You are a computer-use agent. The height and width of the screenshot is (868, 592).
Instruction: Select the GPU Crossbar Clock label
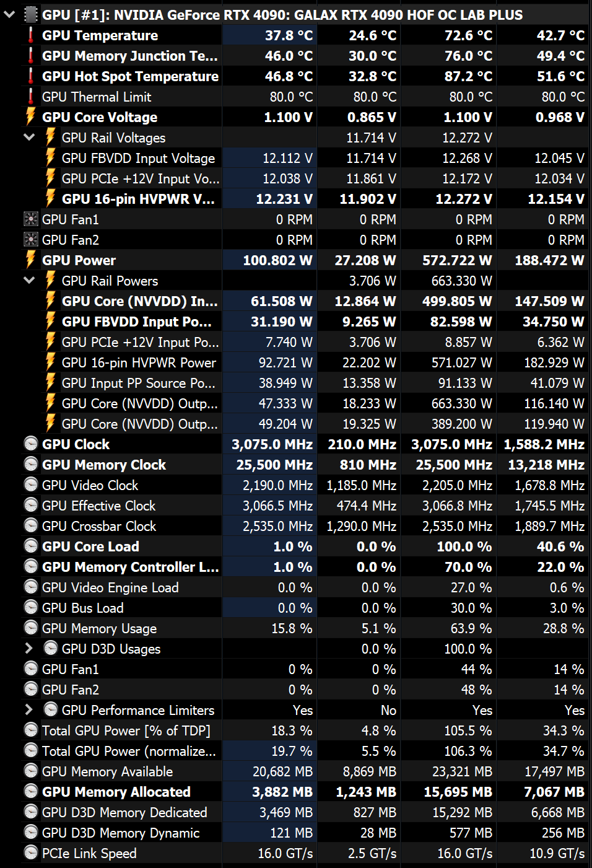(99, 526)
